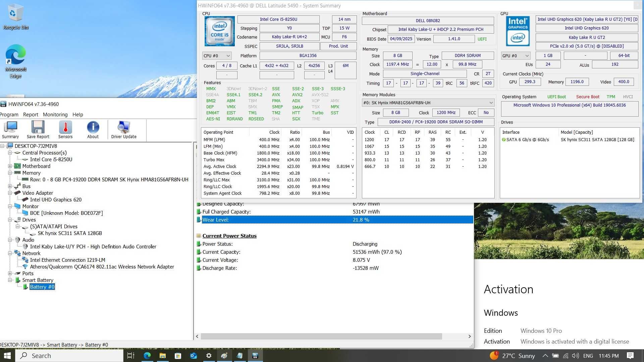Open the Program menu
This screenshot has width=644, height=362.
tap(9, 115)
